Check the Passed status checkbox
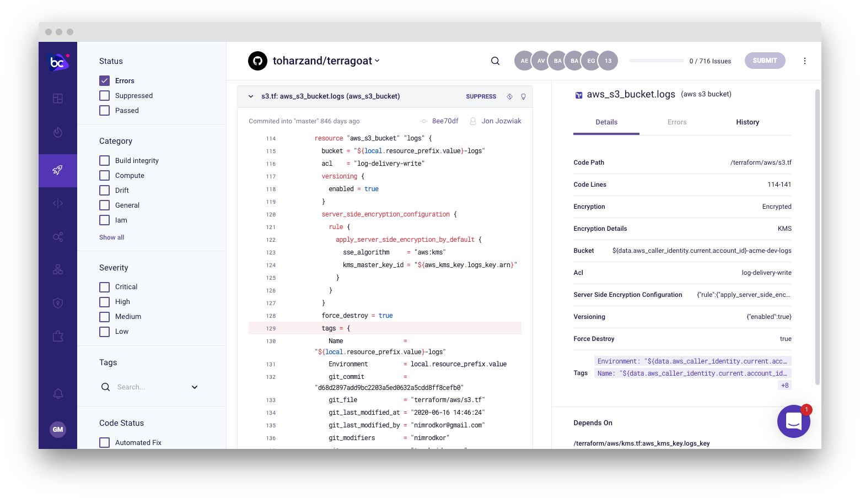Viewport: 860px width, 504px height. (x=104, y=110)
